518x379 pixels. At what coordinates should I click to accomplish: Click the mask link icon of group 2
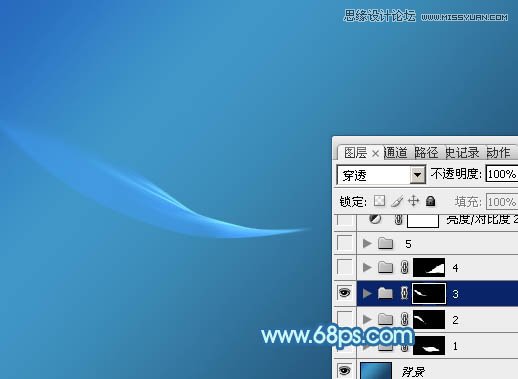[x=404, y=319]
